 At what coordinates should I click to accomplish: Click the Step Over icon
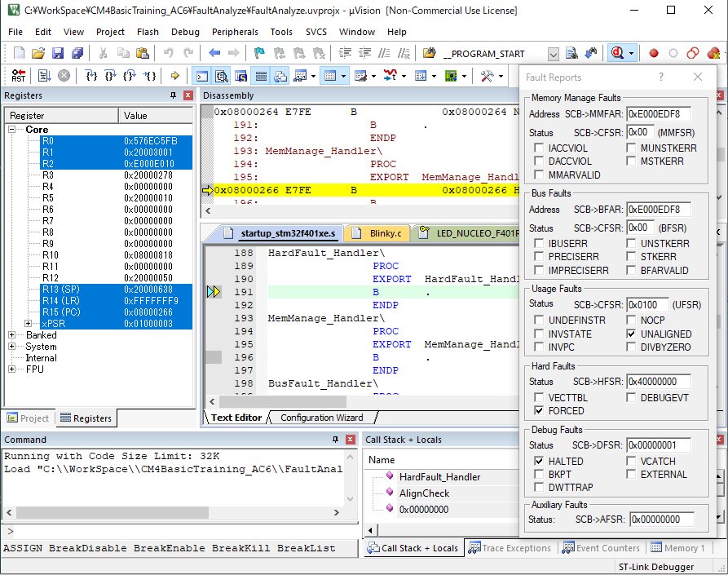(x=111, y=75)
